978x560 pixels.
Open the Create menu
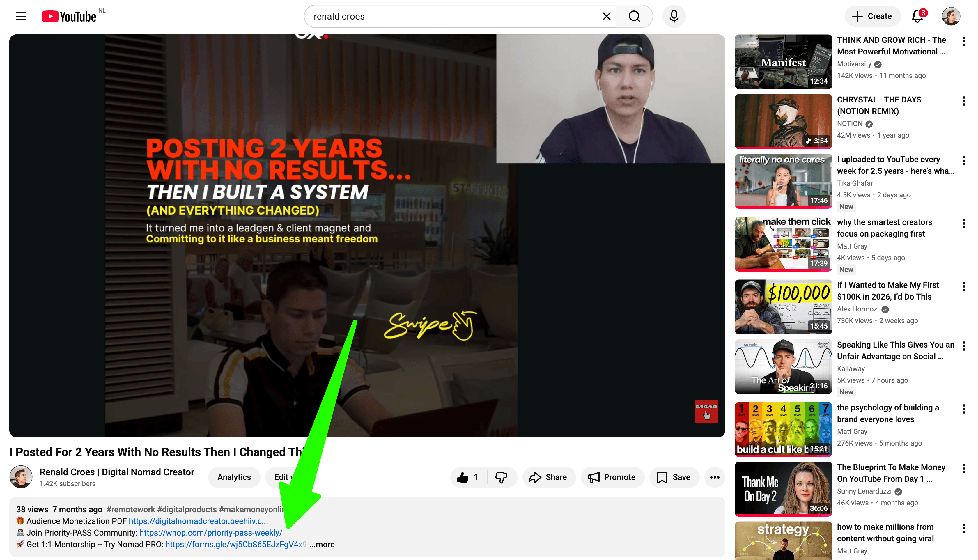coord(872,16)
